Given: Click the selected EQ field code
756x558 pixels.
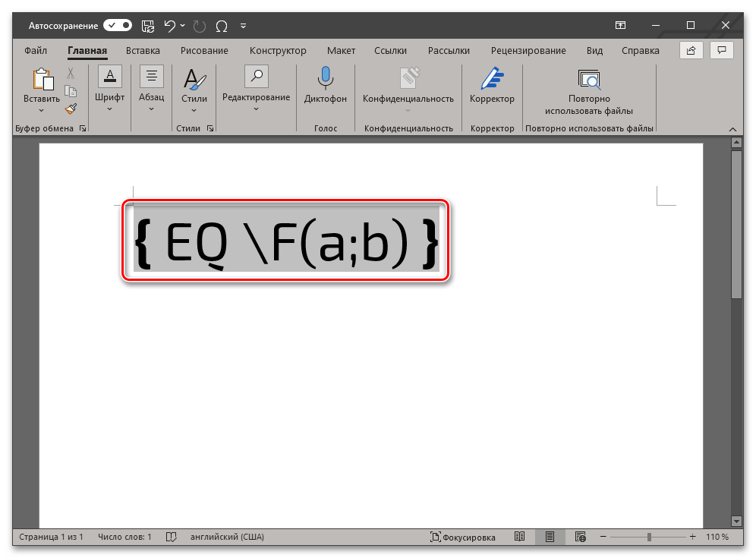Looking at the screenshot, I should [286, 241].
